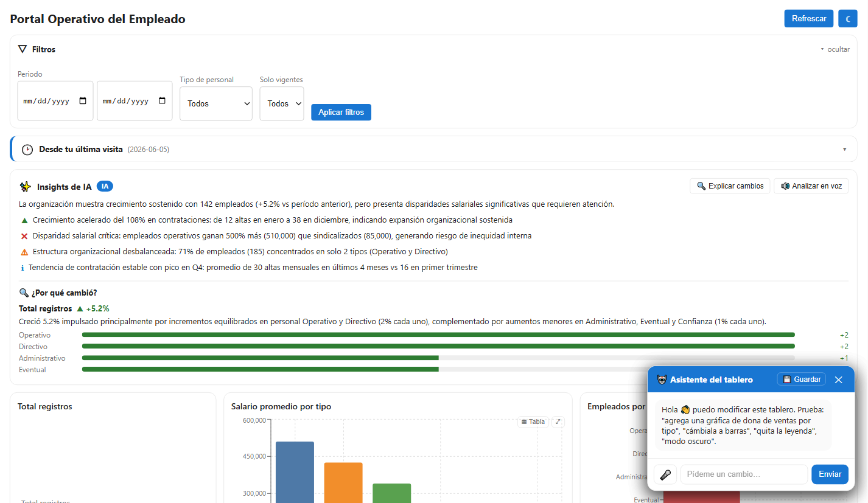The image size is (868, 503).
Task: Click the Salario promedio por tipo title
Action: pos(281,406)
